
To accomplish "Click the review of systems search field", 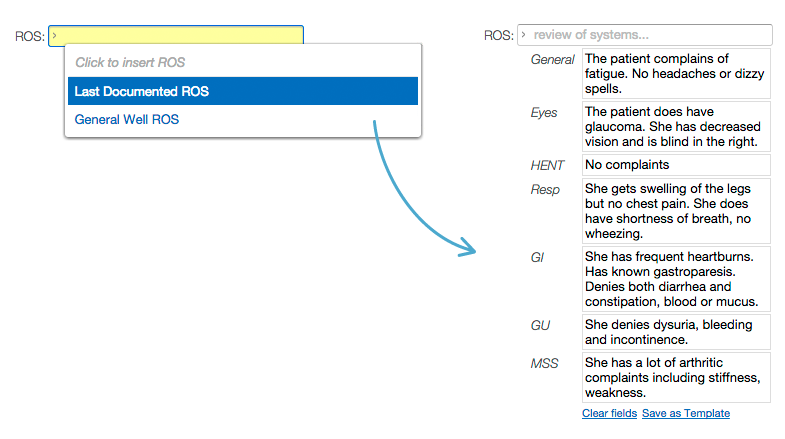I will coord(645,35).
